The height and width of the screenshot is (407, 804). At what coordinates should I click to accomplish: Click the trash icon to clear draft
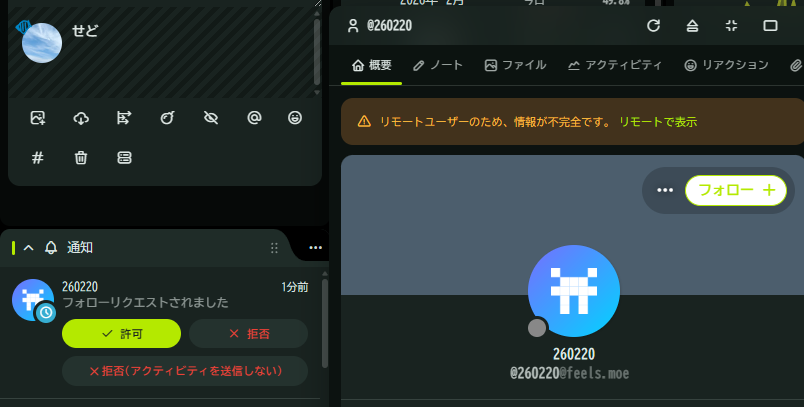coord(81,158)
